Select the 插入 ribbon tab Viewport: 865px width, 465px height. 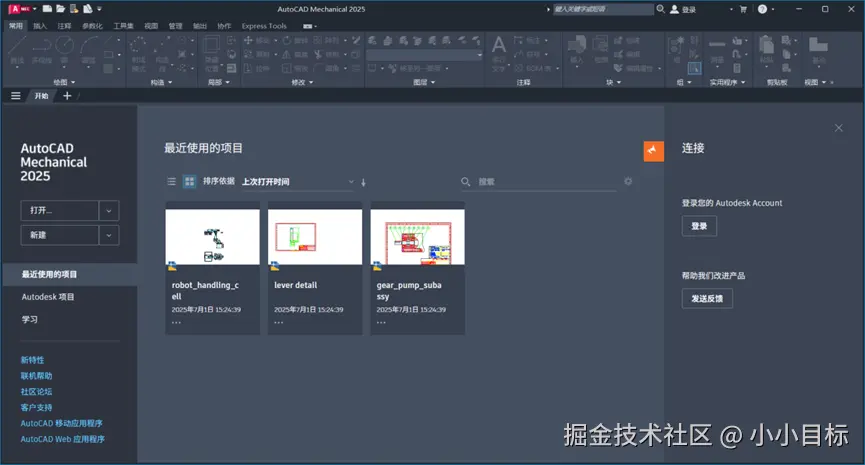pos(40,26)
